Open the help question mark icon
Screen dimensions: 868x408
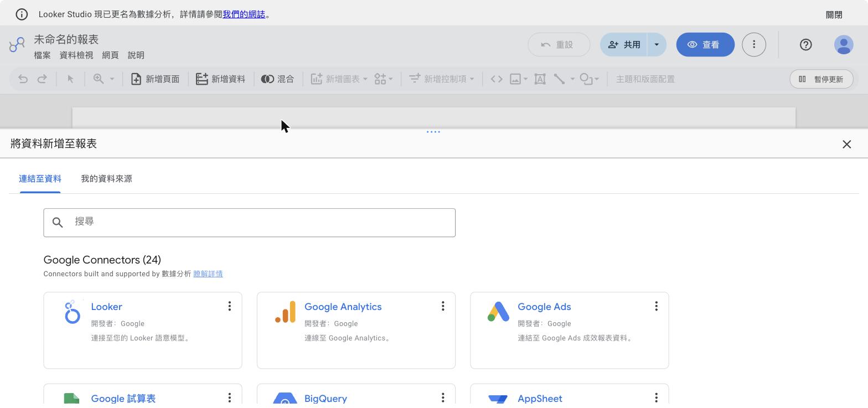point(805,45)
